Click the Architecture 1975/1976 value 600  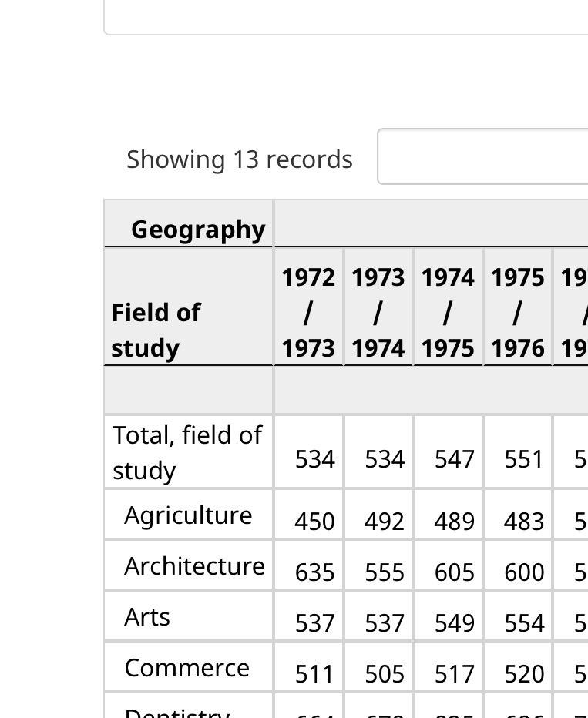click(x=524, y=572)
